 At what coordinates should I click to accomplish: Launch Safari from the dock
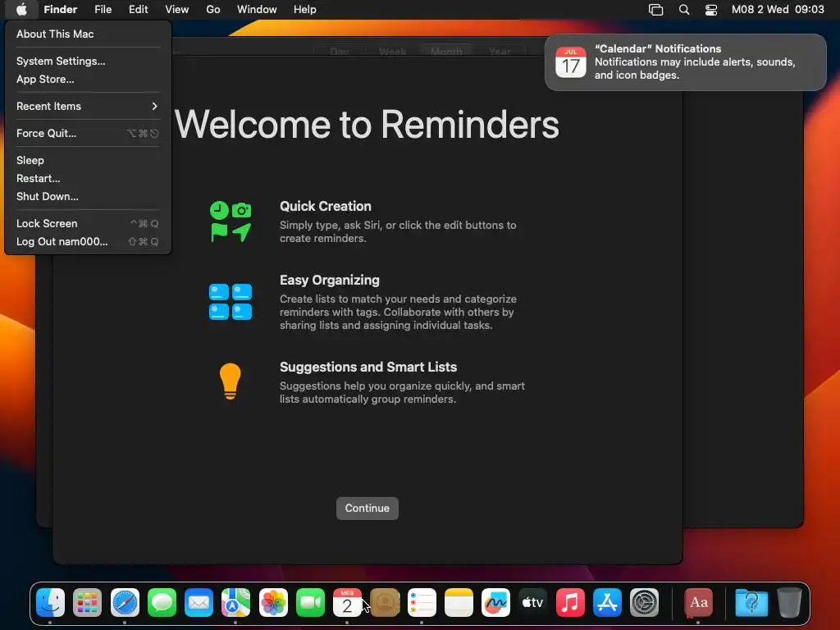point(125,603)
